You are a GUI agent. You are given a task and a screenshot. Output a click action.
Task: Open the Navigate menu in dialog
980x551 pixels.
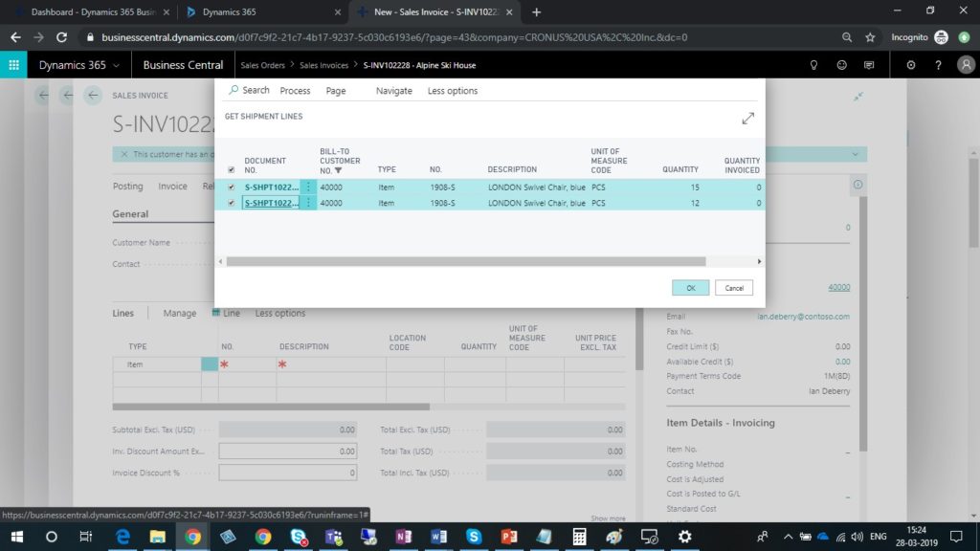tap(393, 91)
